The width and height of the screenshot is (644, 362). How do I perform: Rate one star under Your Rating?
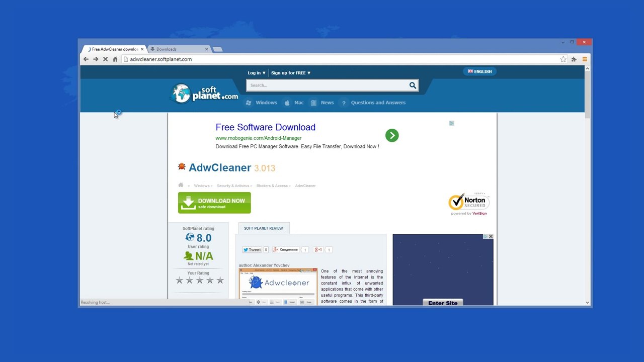coord(180,281)
